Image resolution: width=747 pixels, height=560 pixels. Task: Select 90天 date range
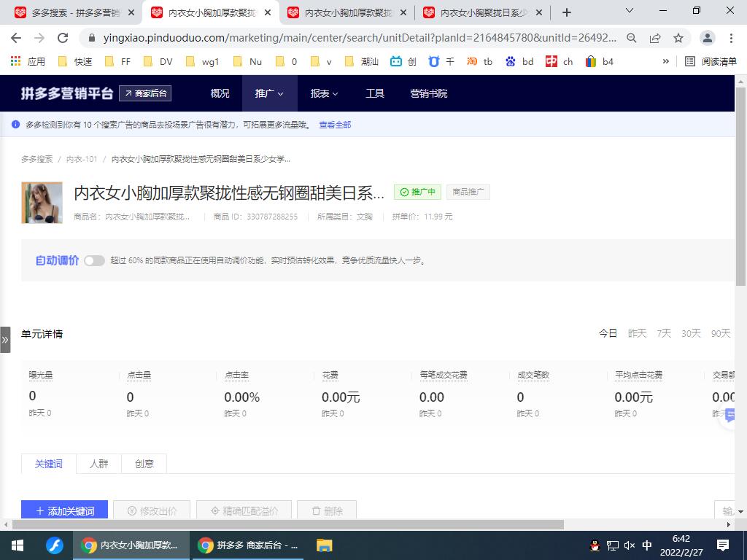pos(721,333)
